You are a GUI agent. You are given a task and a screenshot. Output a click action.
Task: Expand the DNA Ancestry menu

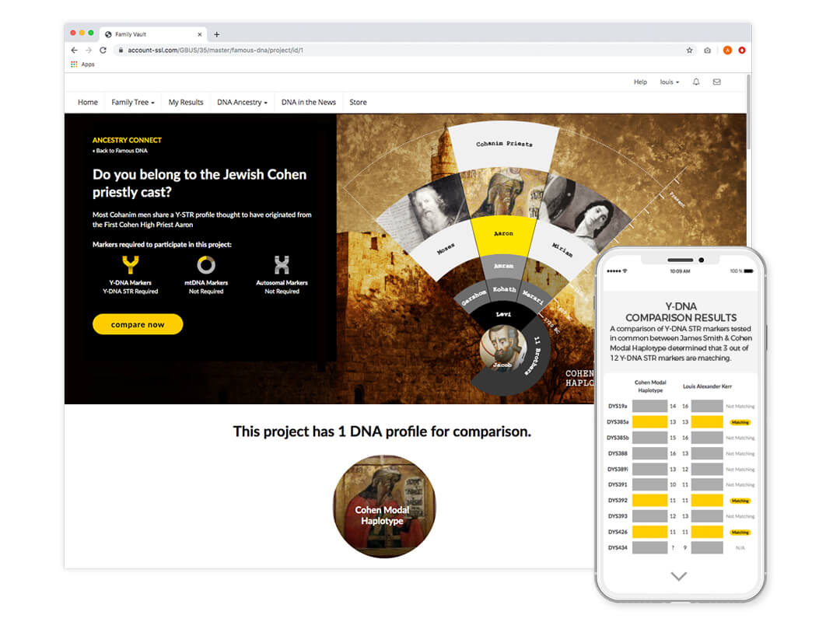click(242, 103)
